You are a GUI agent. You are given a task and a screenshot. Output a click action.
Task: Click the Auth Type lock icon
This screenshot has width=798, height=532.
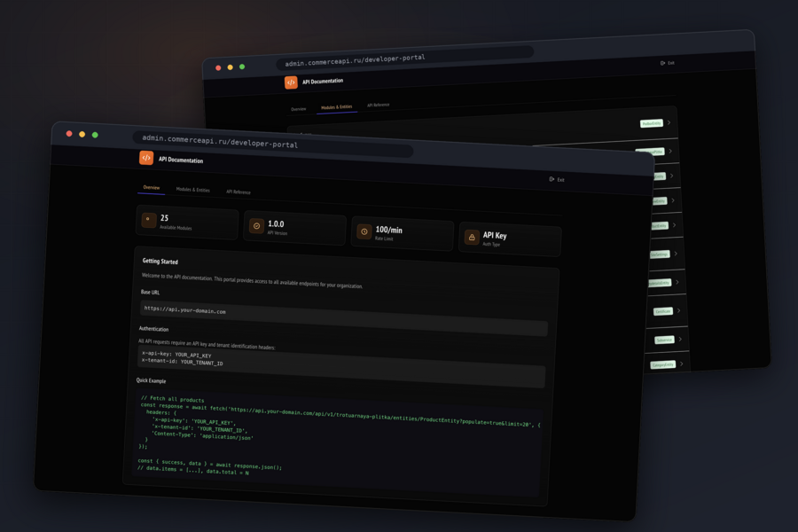click(x=472, y=238)
